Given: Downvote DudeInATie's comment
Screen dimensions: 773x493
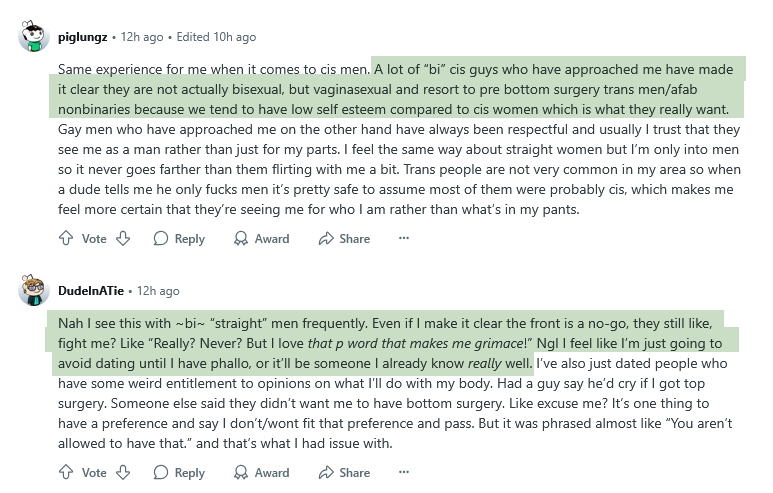Looking at the screenshot, I should [x=123, y=473].
